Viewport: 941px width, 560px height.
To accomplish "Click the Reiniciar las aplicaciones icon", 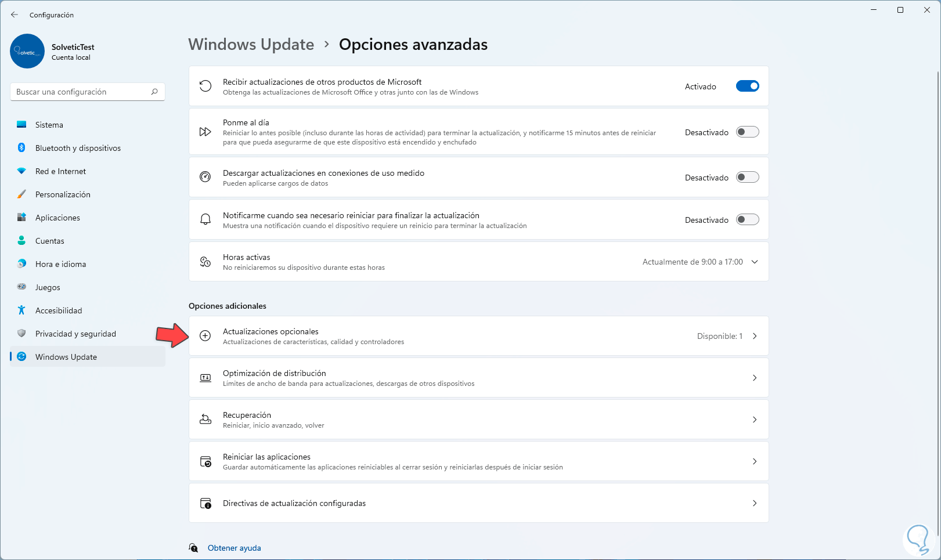I will (205, 461).
